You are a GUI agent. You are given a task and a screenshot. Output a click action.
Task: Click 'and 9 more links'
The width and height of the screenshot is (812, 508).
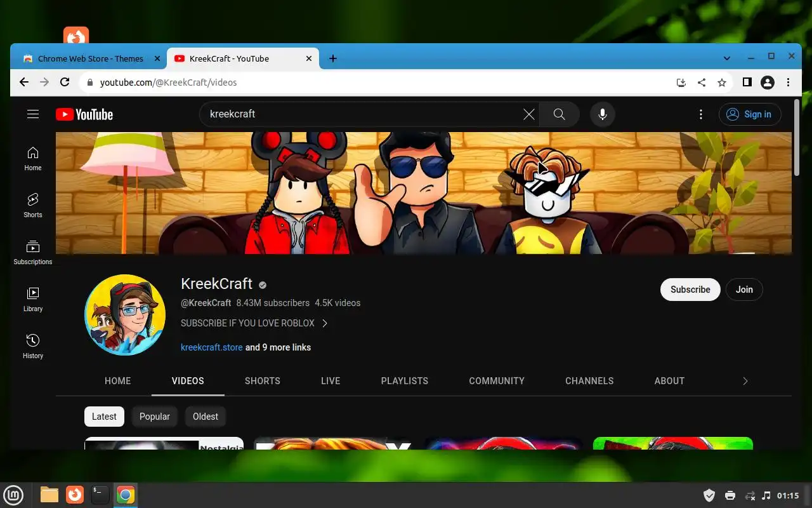pyautogui.click(x=278, y=347)
